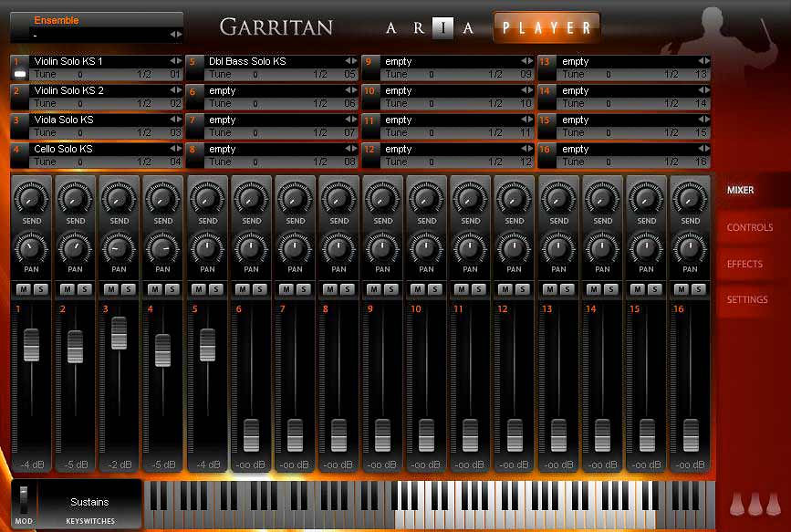Click the volume fader on channel 1
This screenshot has height=532, width=791.
31,345
